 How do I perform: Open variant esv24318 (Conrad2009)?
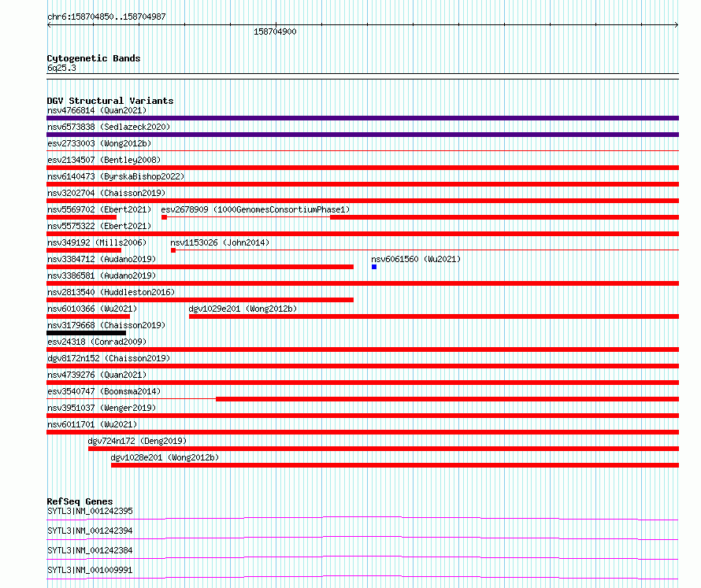(97, 342)
